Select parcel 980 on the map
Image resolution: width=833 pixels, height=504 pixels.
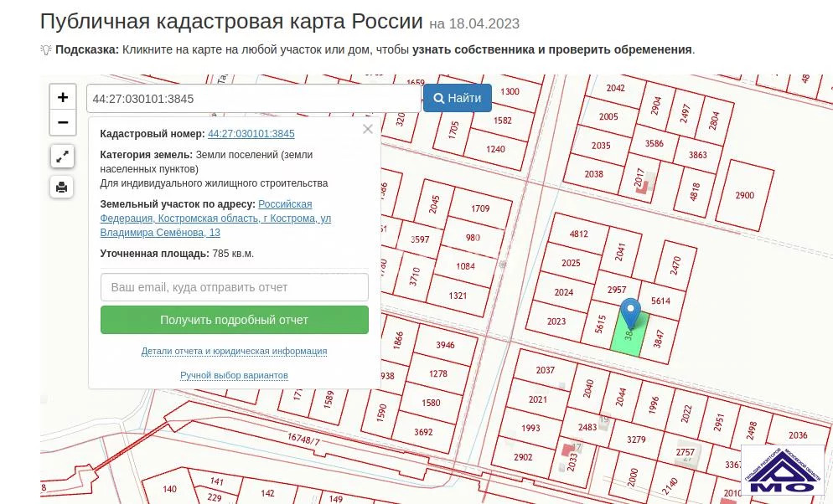[473, 238]
